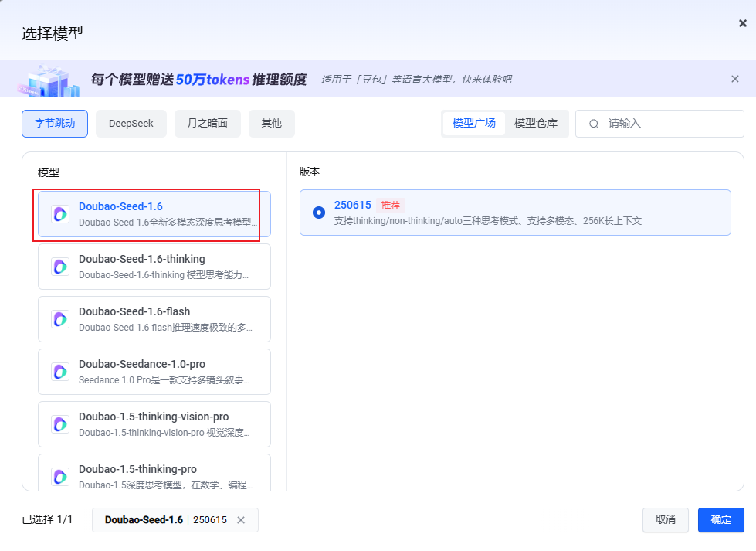Click the Doubao-Seed-1.6 model logo icon
This screenshot has height=551, width=756.
click(x=60, y=214)
